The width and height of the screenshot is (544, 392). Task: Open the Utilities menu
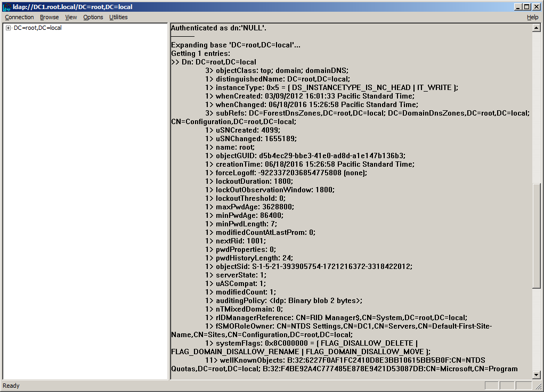click(118, 17)
